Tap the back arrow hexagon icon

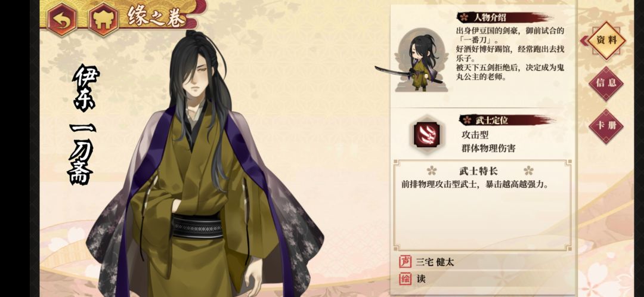click(x=62, y=19)
